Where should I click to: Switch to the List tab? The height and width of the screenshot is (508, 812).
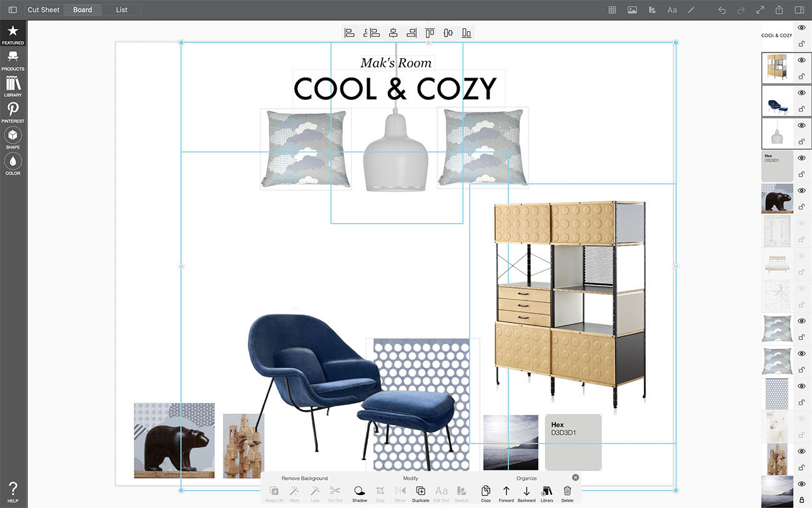pos(122,10)
